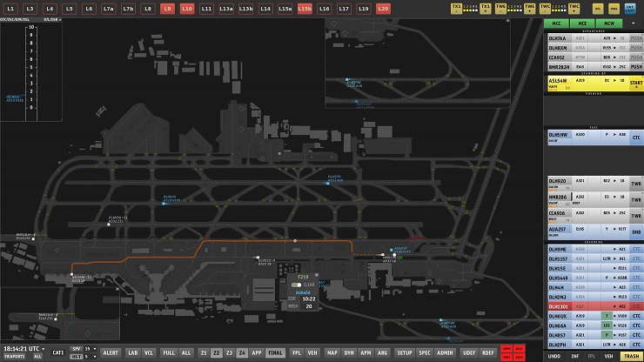
Task: Toggle the FINAL view button
Action: (x=275, y=352)
